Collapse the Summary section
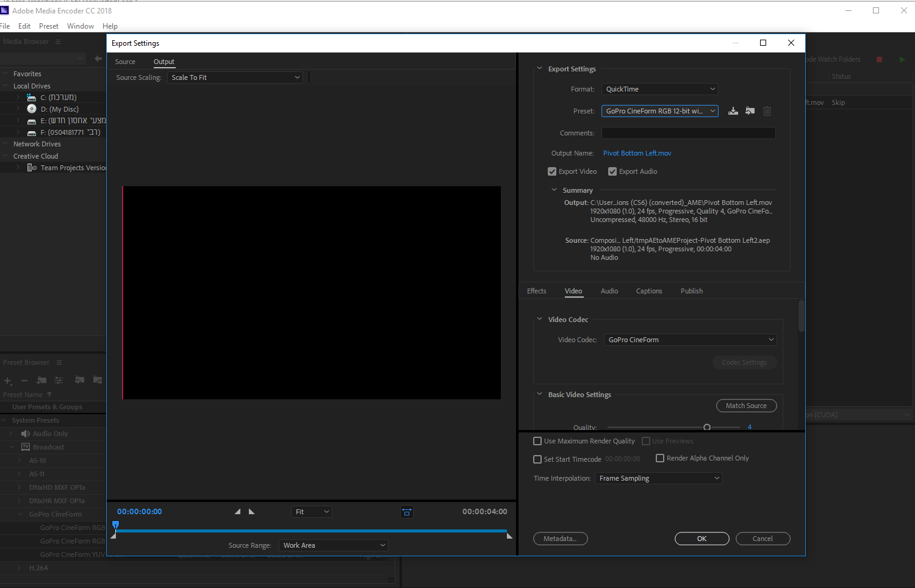This screenshot has width=915, height=588. coord(554,190)
